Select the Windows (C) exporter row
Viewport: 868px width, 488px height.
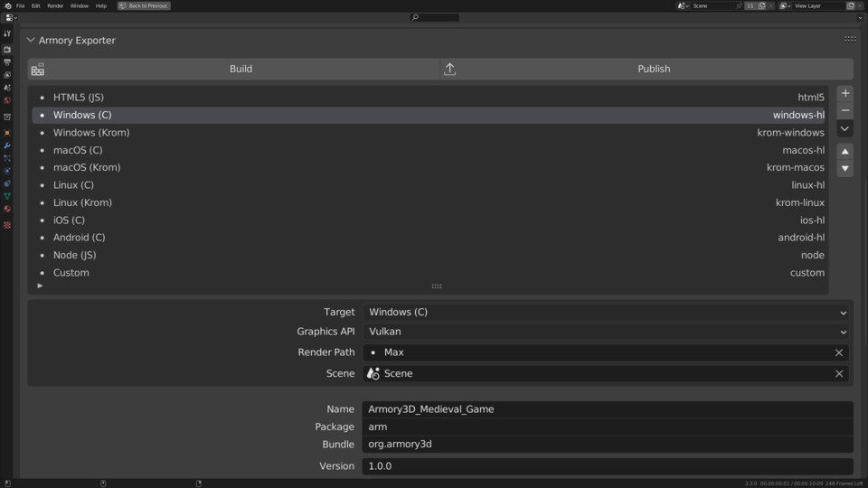pyautogui.click(x=429, y=115)
